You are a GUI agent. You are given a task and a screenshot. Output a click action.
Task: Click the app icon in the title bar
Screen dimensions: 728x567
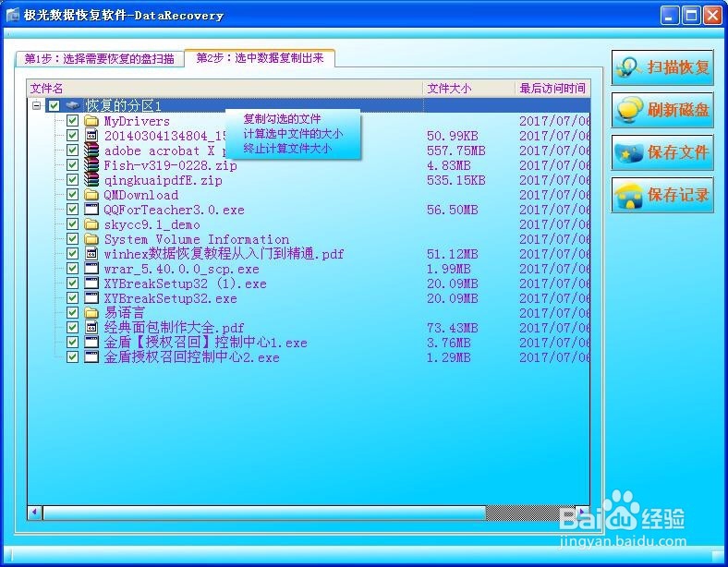[13, 16]
